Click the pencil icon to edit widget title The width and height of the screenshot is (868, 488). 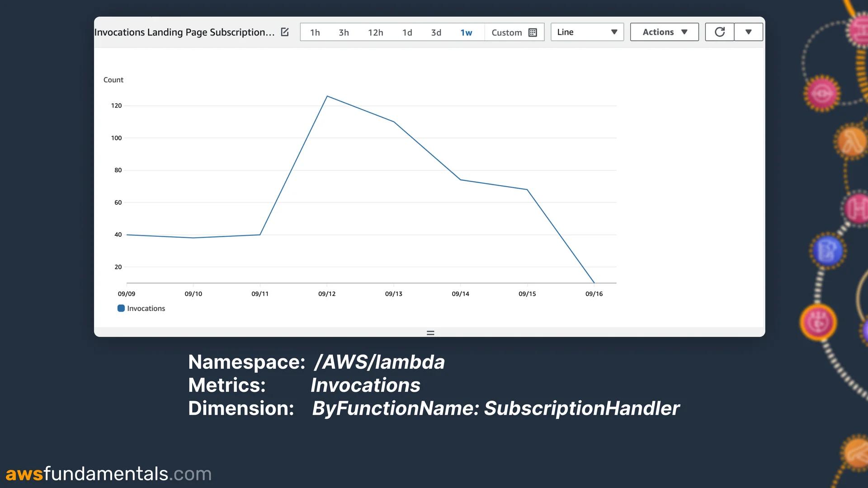pyautogui.click(x=284, y=32)
